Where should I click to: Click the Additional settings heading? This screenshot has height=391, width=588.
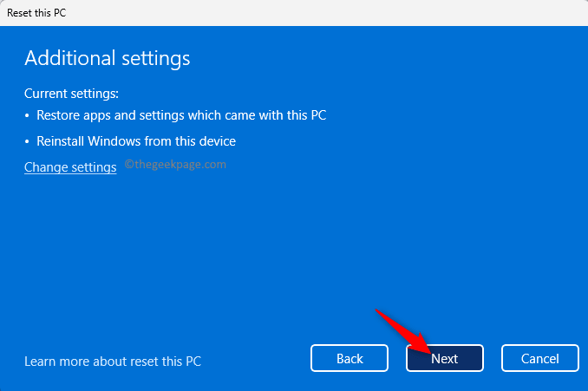[x=107, y=59]
